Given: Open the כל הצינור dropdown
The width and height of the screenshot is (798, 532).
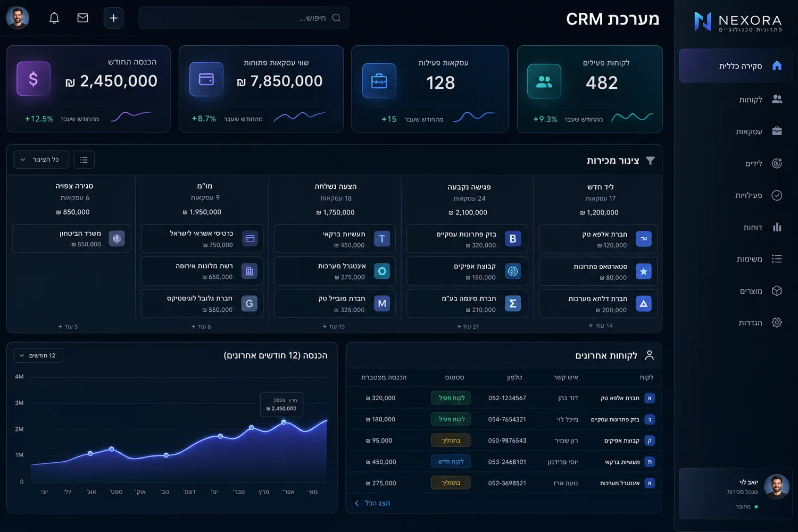Looking at the screenshot, I should (x=41, y=160).
